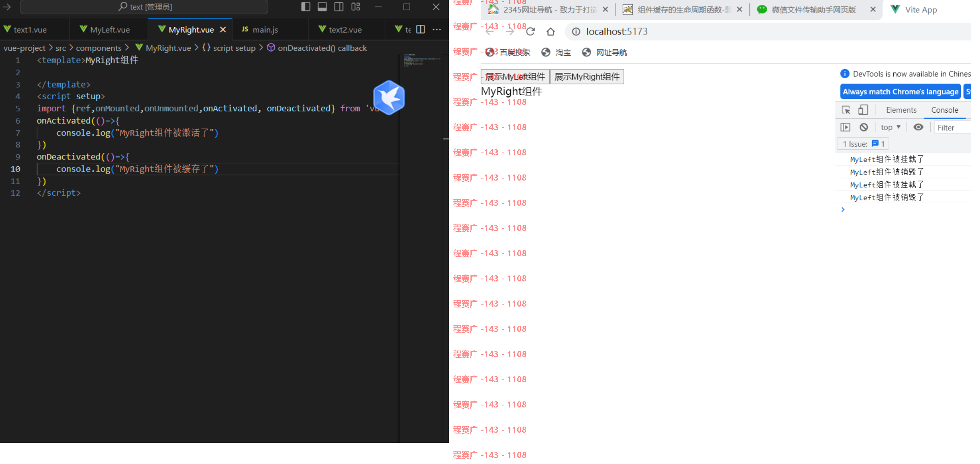This screenshot has width=980, height=464.
Task: Open 网址导航 bookmark
Action: click(x=604, y=52)
